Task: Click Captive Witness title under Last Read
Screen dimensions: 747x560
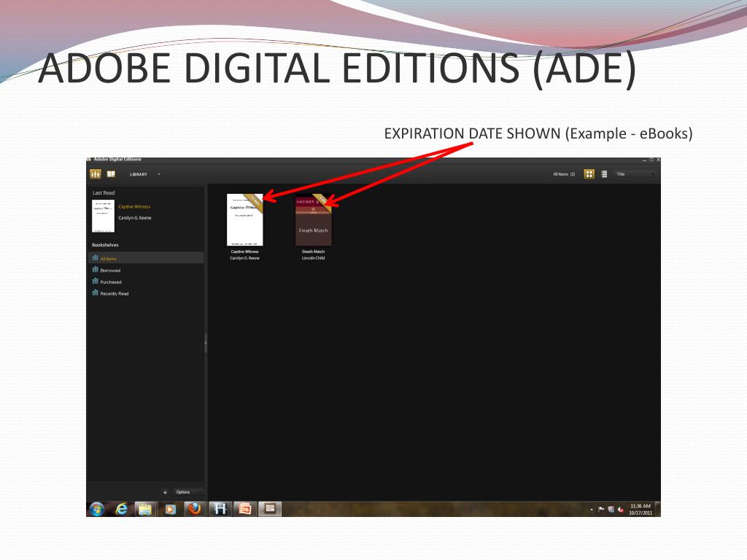Action: (x=134, y=206)
